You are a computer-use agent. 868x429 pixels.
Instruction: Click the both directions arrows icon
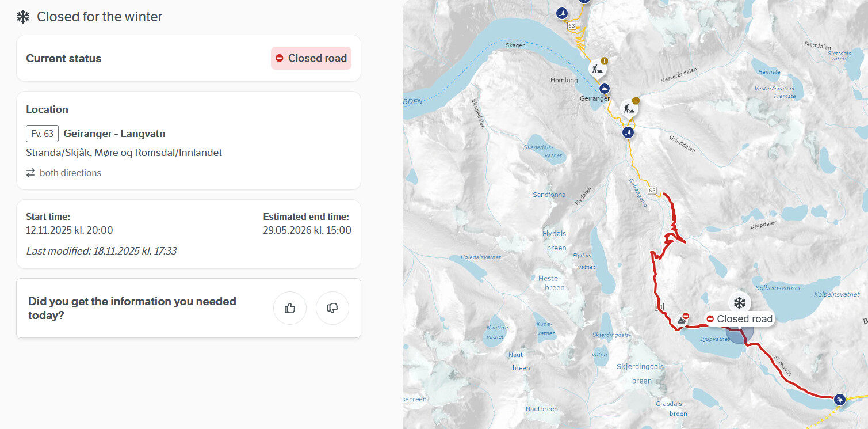coord(30,173)
